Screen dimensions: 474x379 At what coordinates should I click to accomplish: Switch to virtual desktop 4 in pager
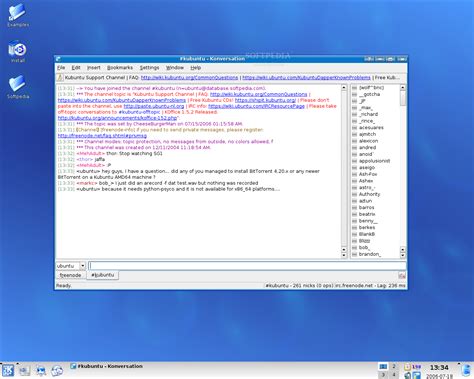pos(394,375)
